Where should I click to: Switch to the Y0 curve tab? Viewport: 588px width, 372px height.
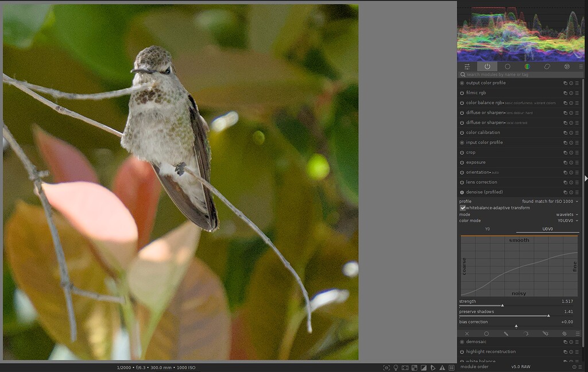pos(487,228)
